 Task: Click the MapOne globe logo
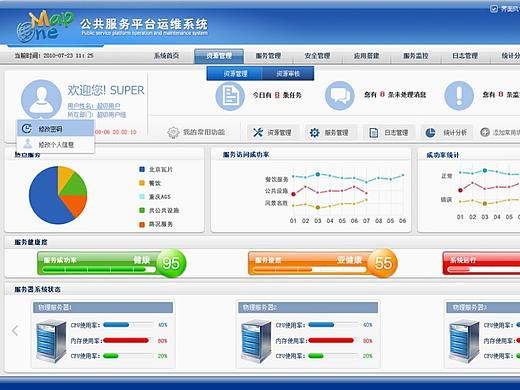(x=44, y=26)
